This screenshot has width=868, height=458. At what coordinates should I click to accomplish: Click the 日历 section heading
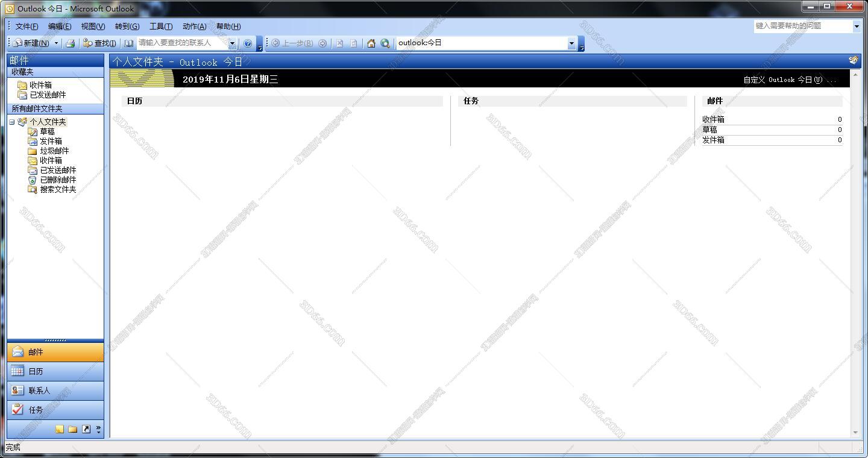click(x=135, y=101)
